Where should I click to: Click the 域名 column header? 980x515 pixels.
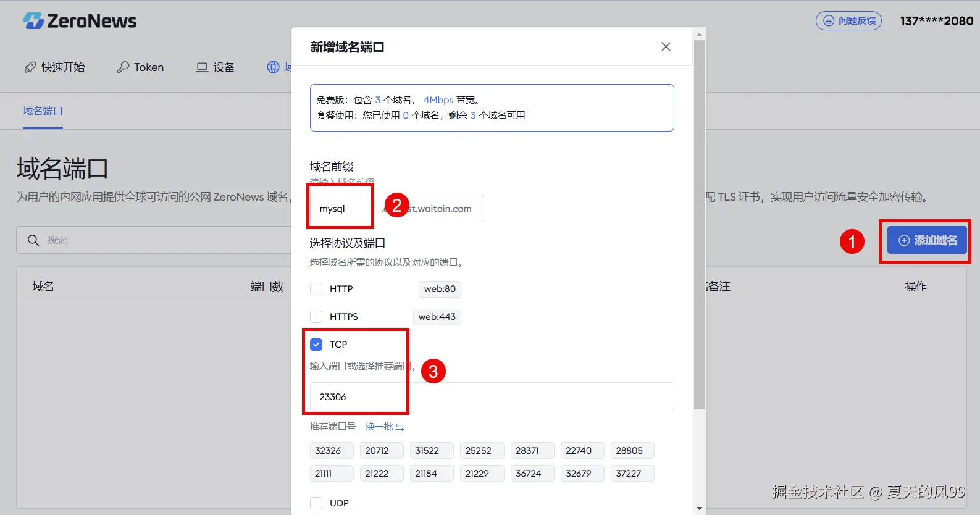coord(43,287)
